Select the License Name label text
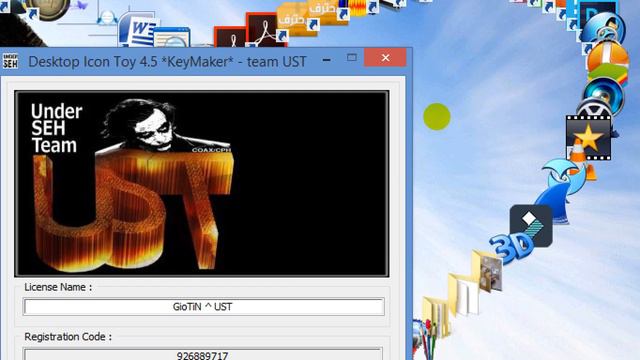 (x=58, y=287)
